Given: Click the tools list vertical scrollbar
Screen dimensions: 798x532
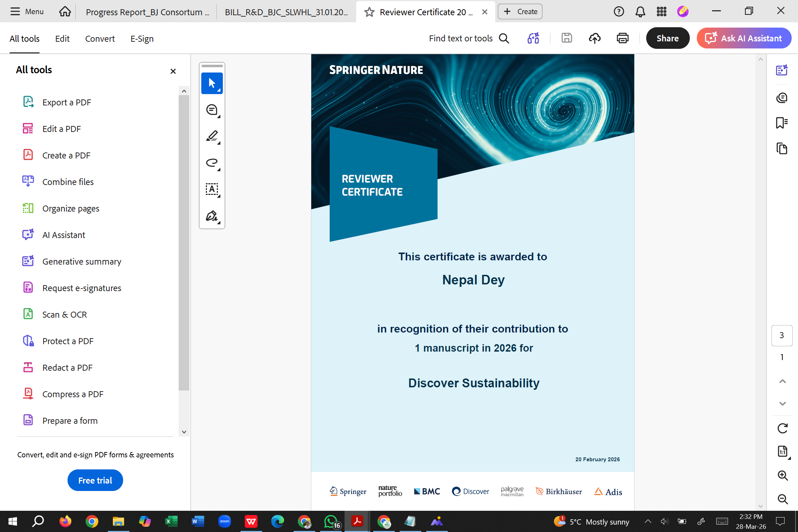Looking at the screenshot, I should tap(184, 242).
